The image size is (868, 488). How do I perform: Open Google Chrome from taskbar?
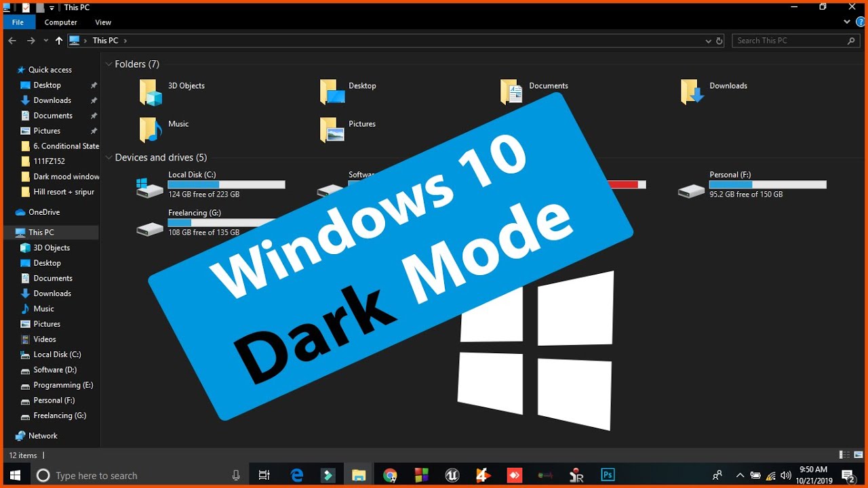pyautogui.click(x=390, y=476)
